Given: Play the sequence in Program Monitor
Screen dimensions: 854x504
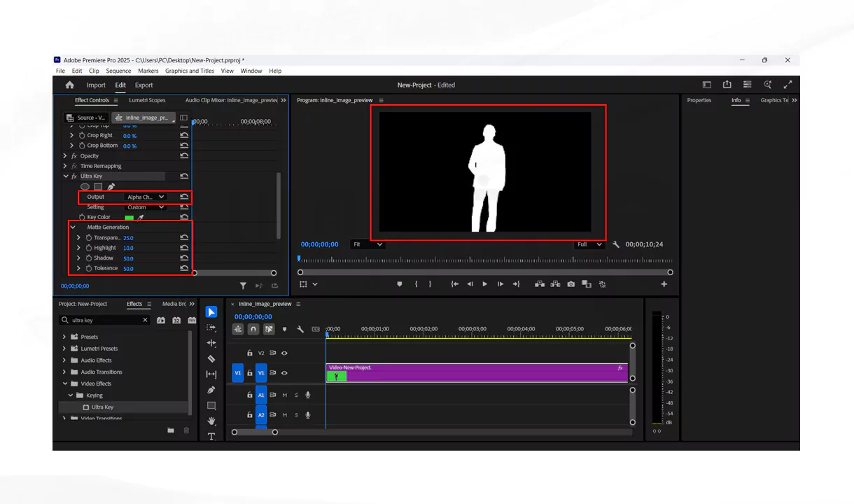Looking at the screenshot, I should pyautogui.click(x=484, y=284).
